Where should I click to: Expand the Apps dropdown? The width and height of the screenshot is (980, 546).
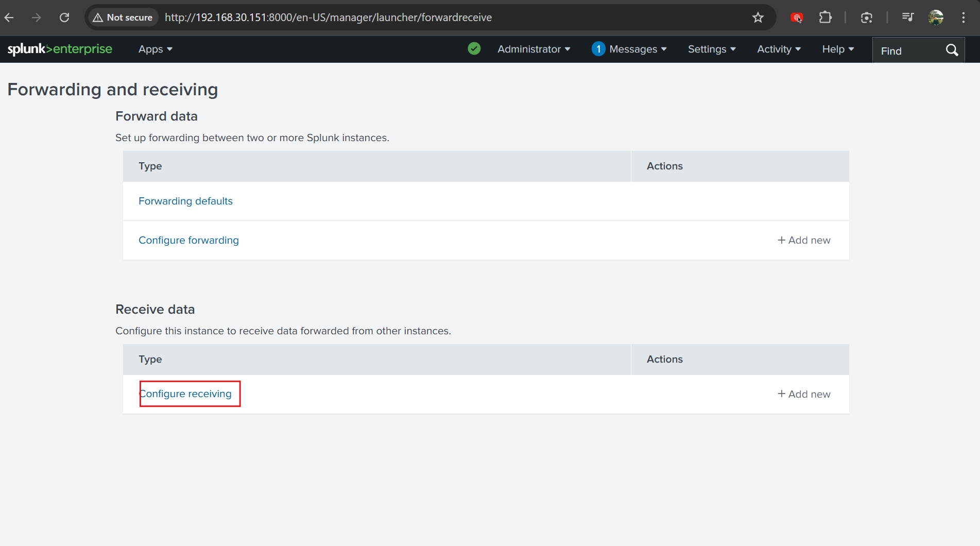[155, 49]
